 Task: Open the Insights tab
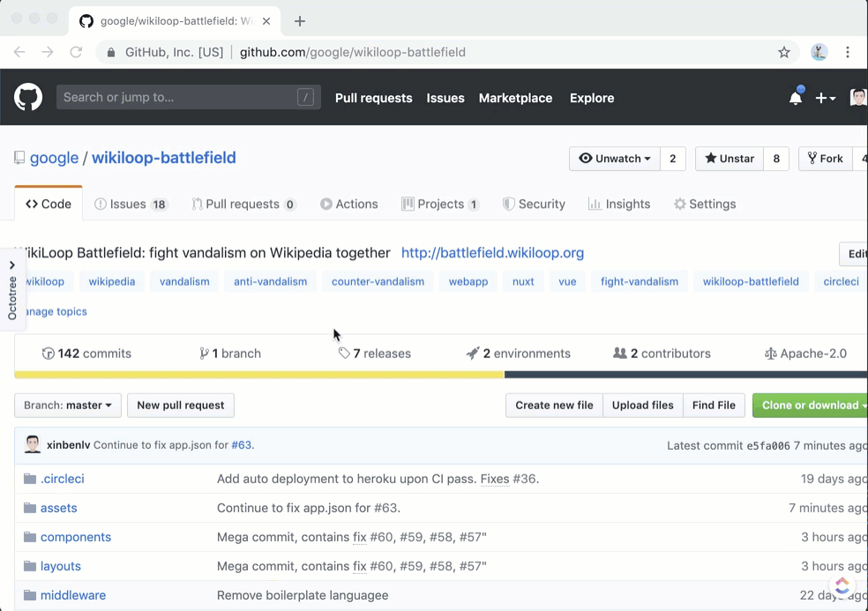(x=619, y=204)
